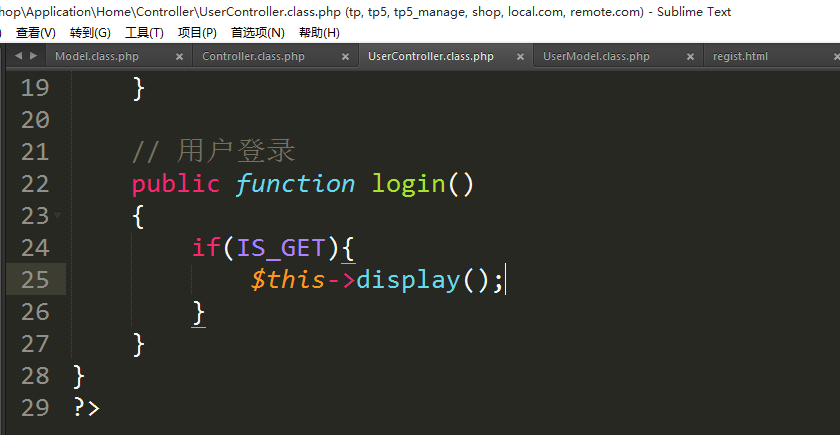
Task: Open the 首选项(N) menu
Action: point(257,33)
